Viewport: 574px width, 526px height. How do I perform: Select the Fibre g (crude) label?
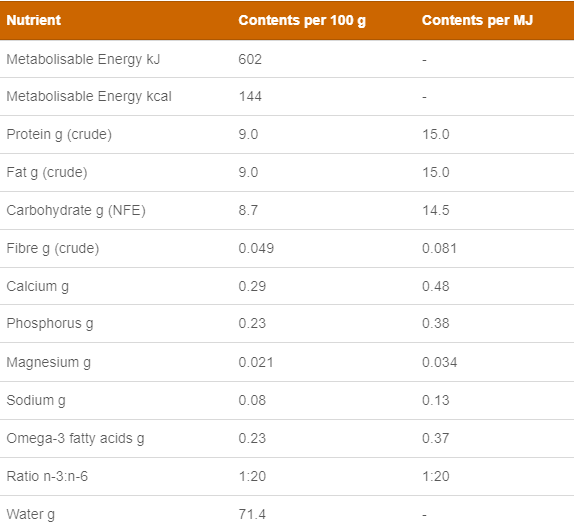click(53, 249)
